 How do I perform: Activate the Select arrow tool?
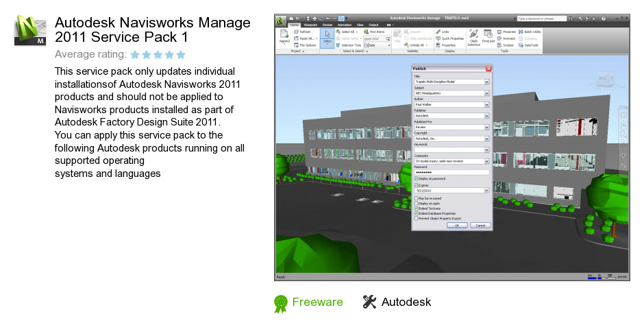(327, 34)
